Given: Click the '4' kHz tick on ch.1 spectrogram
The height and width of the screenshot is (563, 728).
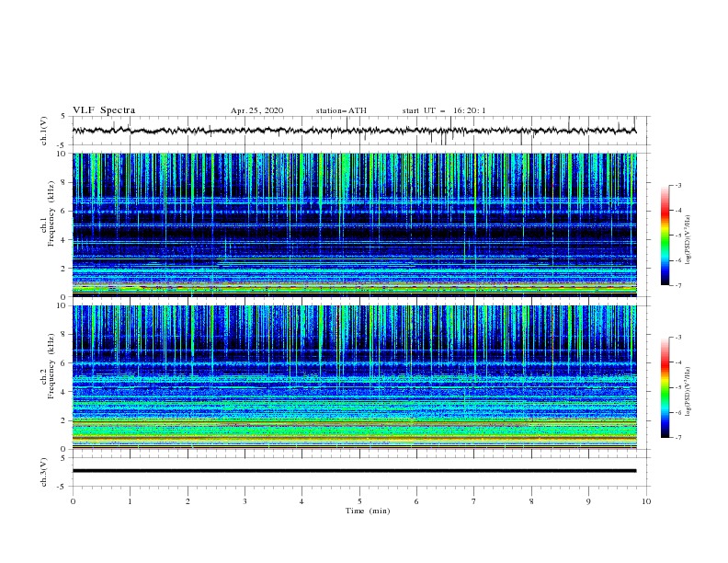Looking at the screenshot, I should coord(63,240).
